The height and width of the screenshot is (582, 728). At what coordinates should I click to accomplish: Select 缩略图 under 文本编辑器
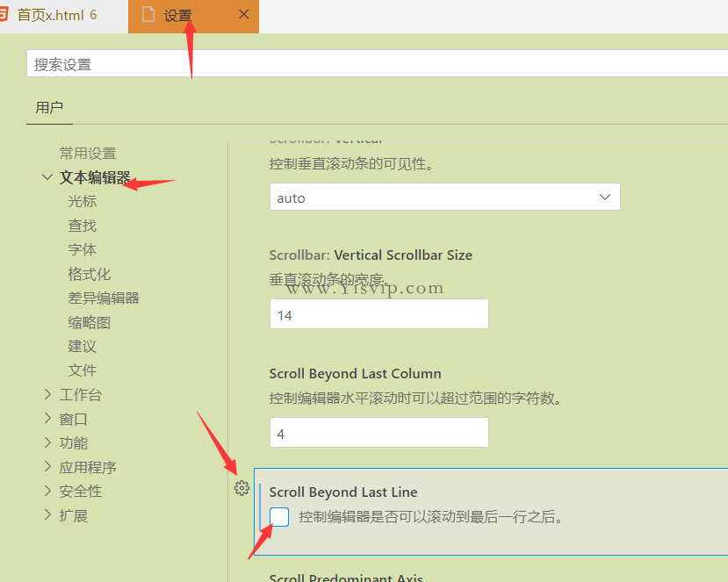tap(90, 322)
